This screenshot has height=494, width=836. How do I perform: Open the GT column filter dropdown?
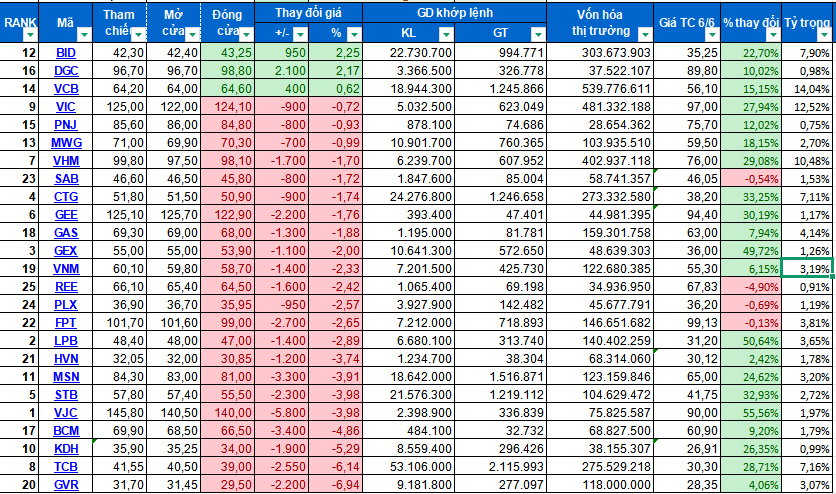538,35
